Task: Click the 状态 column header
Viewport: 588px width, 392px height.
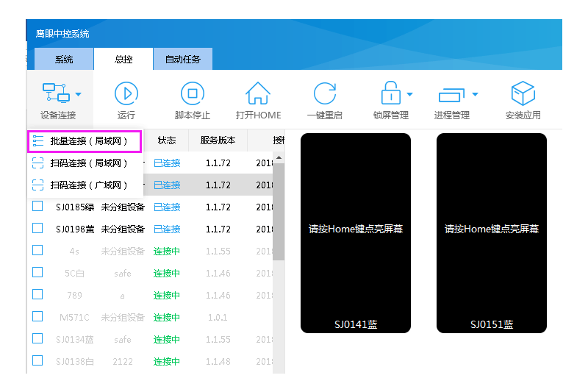Action: 167,140
